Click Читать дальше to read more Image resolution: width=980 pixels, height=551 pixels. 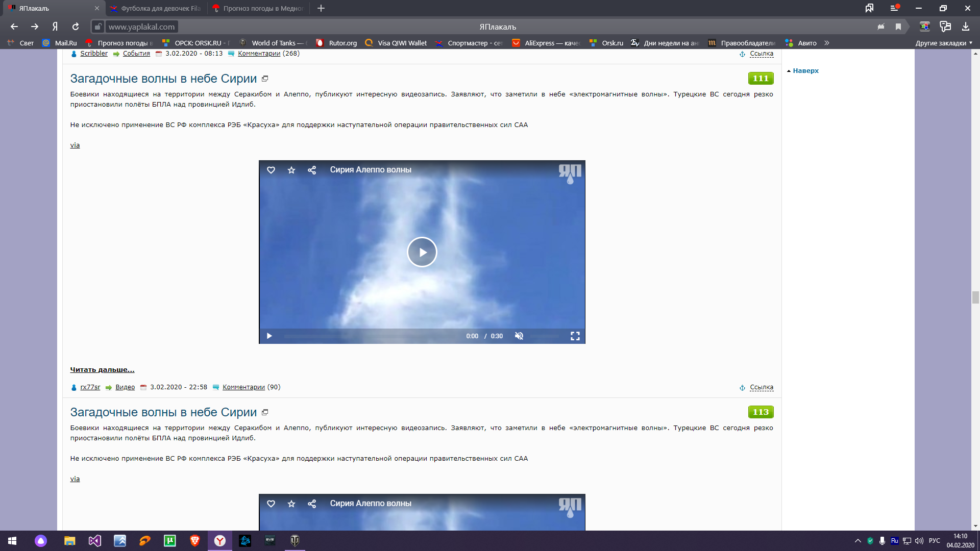tap(102, 370)
